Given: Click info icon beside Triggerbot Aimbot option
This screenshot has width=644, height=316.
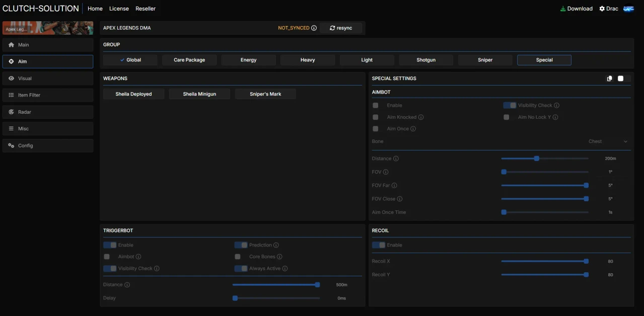Looking at the screenshot, I should [x=138, y=257].
